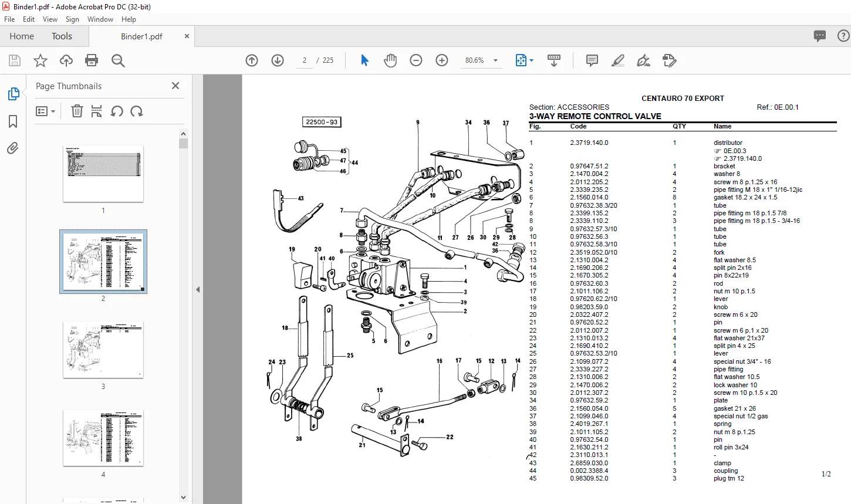Click the scrolling mode download-arrow icon
The image size is (851, 504).
tap(553, 60)
